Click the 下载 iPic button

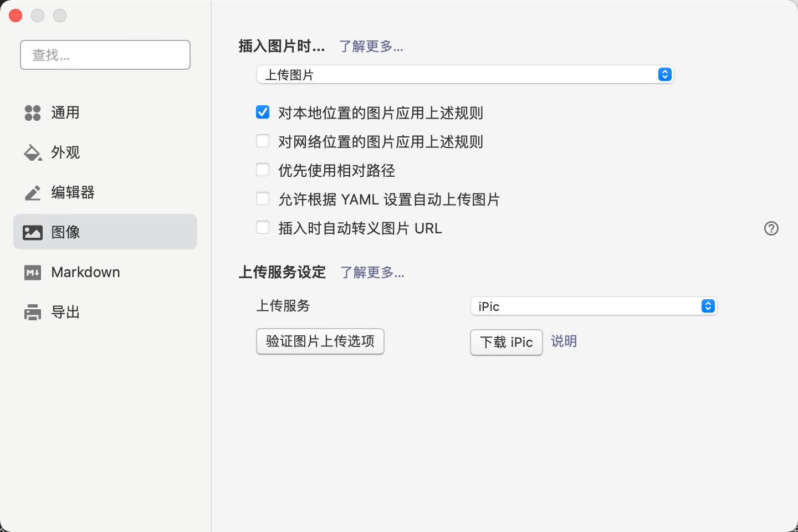(x=506, y=342)
